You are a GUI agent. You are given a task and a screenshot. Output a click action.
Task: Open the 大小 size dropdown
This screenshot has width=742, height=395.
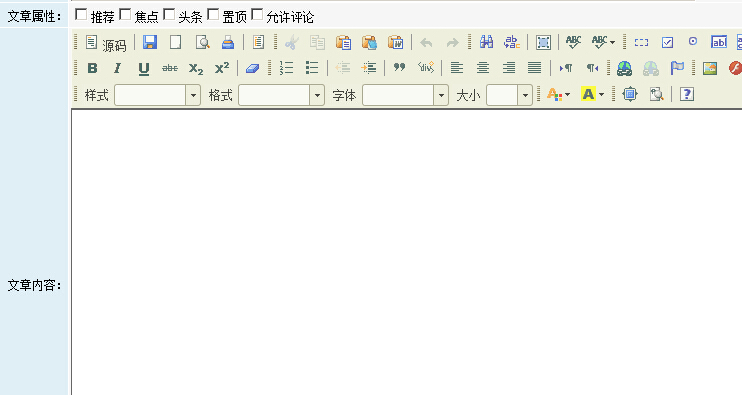pos(510,95)
